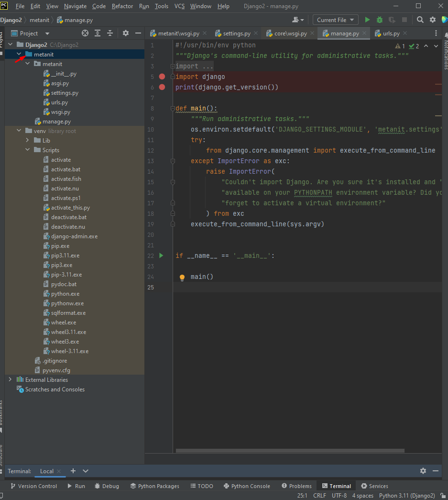Open IDE settings gear in top toolbar
Image resolution: width=448 pixels, height=500 pixels.
point(432,20)
